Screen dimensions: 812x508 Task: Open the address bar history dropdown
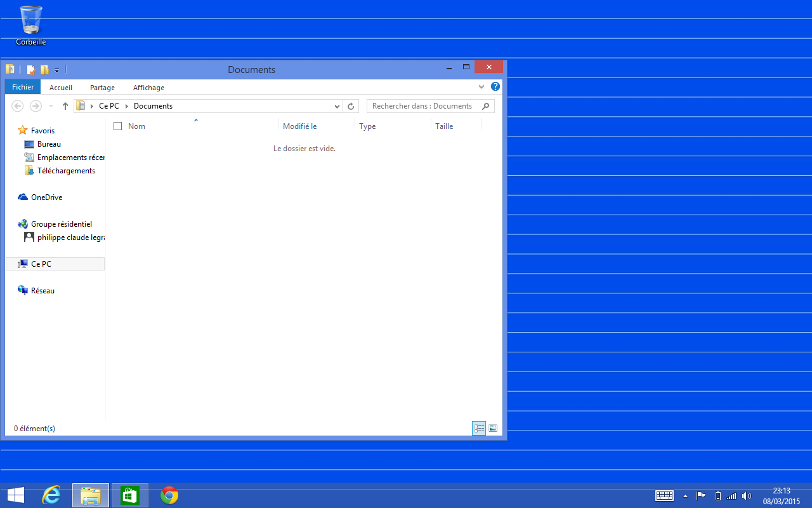(x=337, y=106)
